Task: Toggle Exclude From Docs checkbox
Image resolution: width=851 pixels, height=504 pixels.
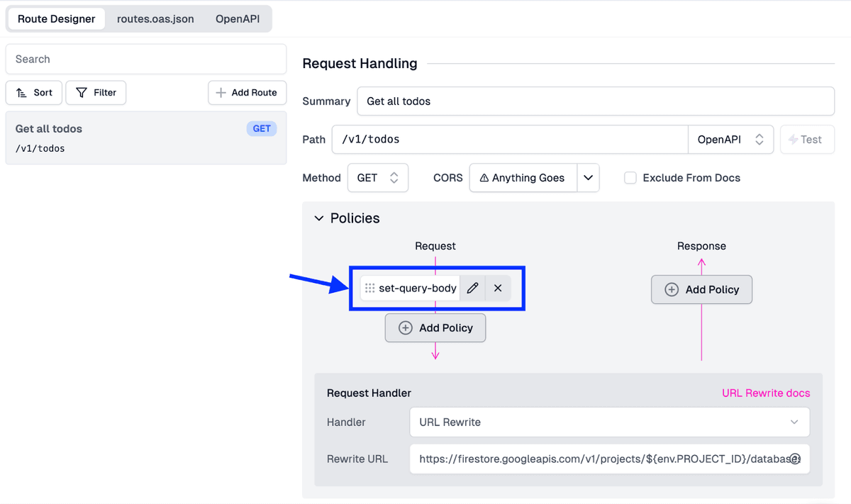Action: (630, 178)
